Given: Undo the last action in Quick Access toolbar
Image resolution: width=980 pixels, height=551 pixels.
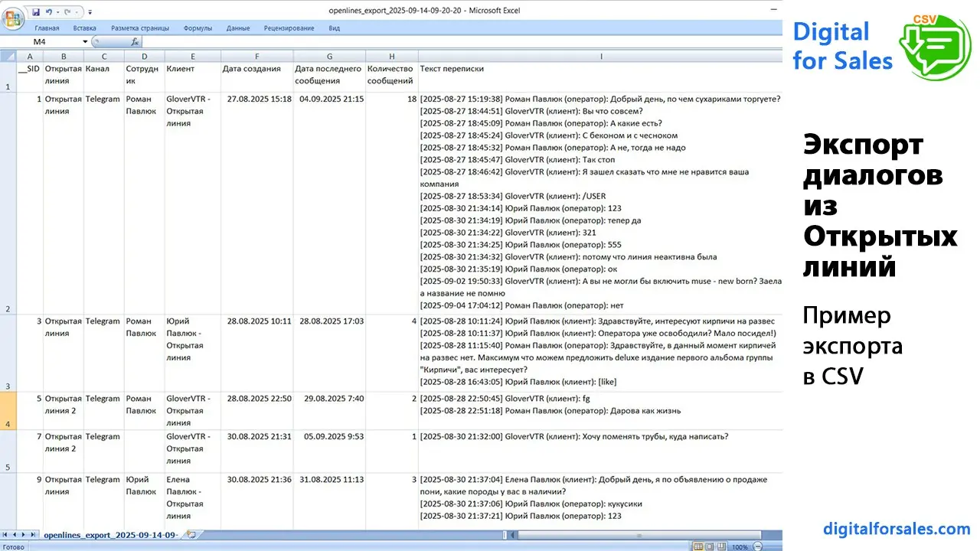Looking at the screenshot, I should point(48,11).
